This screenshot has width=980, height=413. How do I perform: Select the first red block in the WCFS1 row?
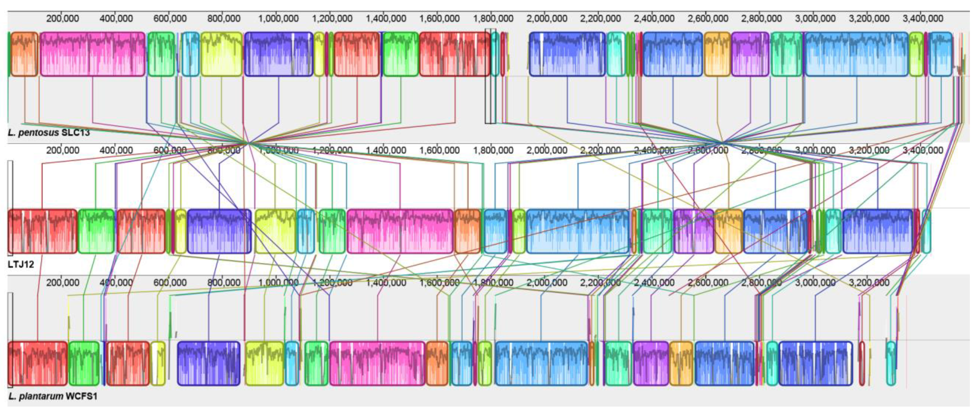[37, 363]
